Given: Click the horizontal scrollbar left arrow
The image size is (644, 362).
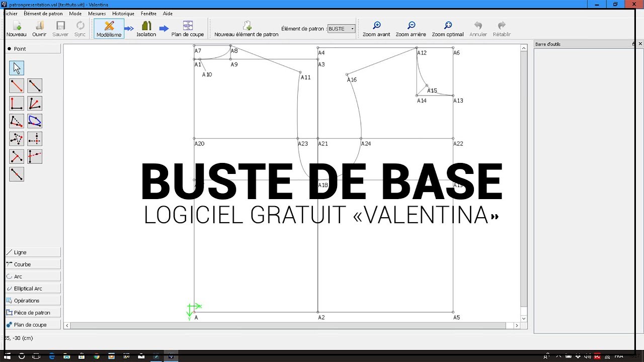Looking at the screenshot, I should coord(67,326).
